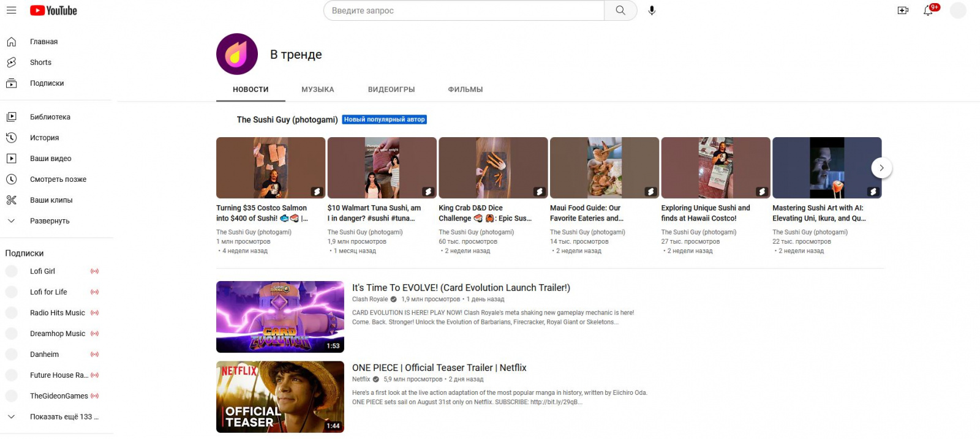The image size is (980, 439).
Task: Click Lofi for Life live indicator icon
Action: pyautogui.click(x=94, y=292)
